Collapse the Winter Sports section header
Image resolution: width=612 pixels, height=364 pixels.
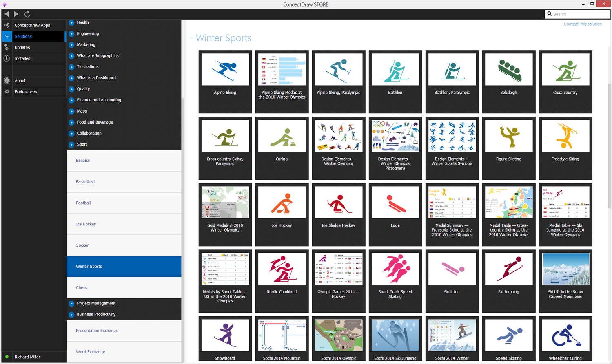(x=221, y=38)
